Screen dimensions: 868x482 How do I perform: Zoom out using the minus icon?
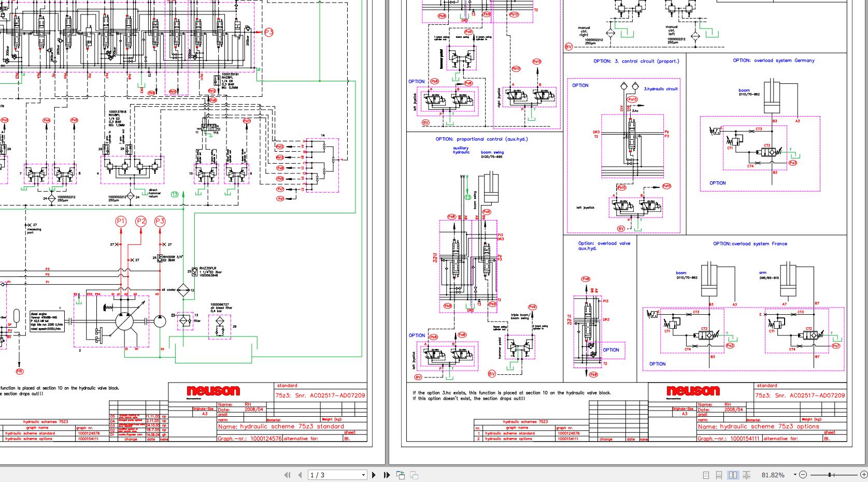803,475
